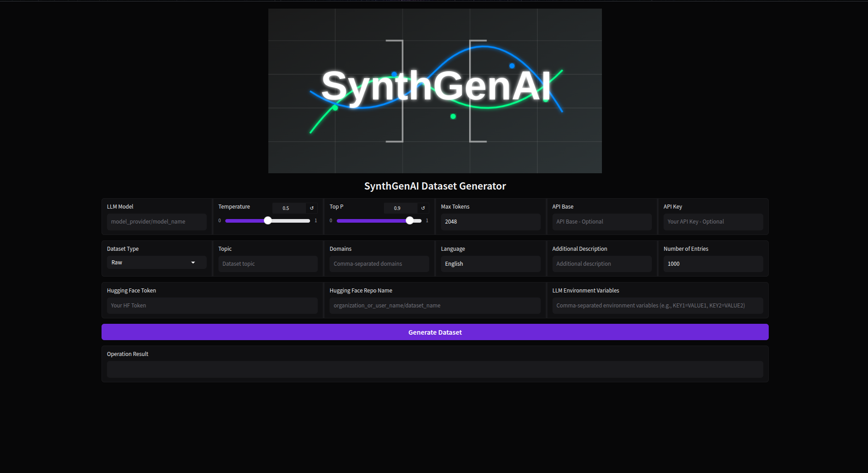Viewport: 868px width, 473px height.
Task: Focus the LLM Model input field
Action: click(156, 222)
